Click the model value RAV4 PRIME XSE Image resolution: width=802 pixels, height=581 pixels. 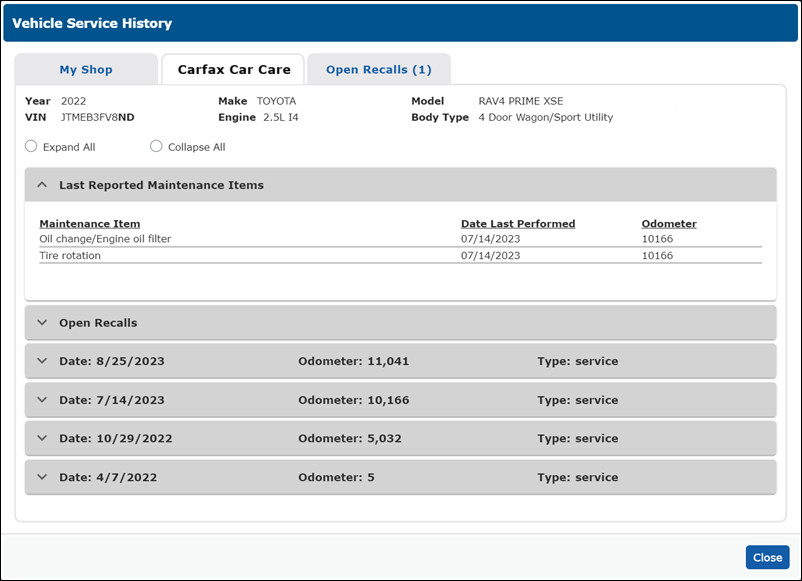pos(521,101)
